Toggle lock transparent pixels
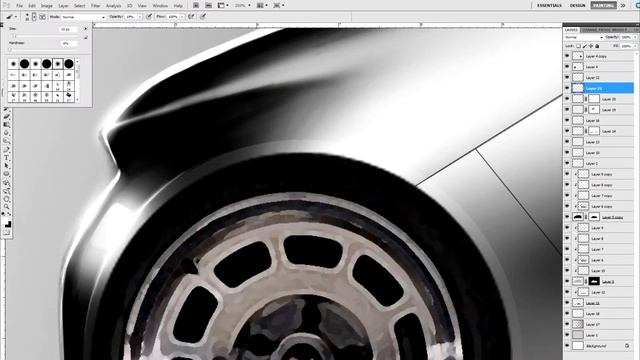Viewport: 640px width, 360px height. pyautogui.click(x=578, y=46)
